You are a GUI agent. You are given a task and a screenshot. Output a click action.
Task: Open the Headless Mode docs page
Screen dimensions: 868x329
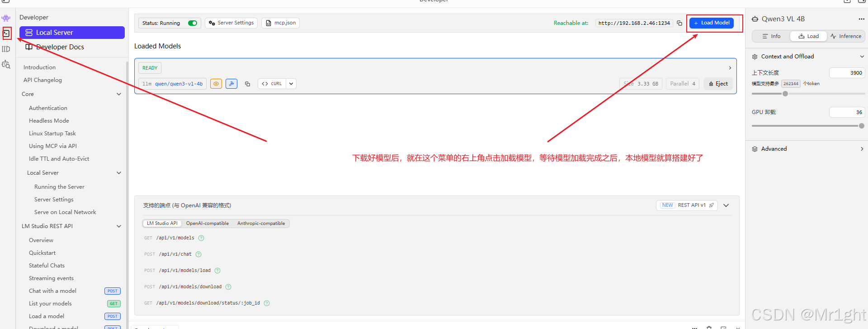point(49,121)
